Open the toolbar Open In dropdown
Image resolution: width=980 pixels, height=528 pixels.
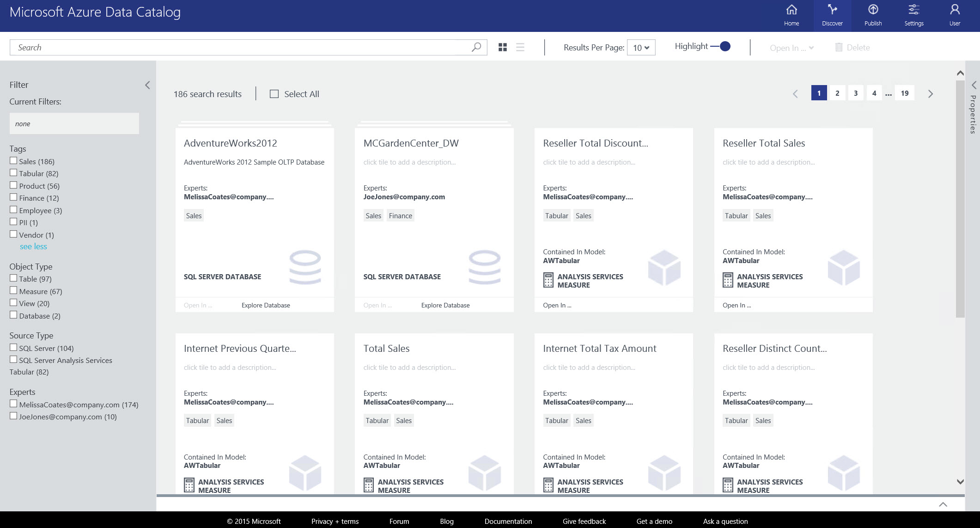pos(791,48)
